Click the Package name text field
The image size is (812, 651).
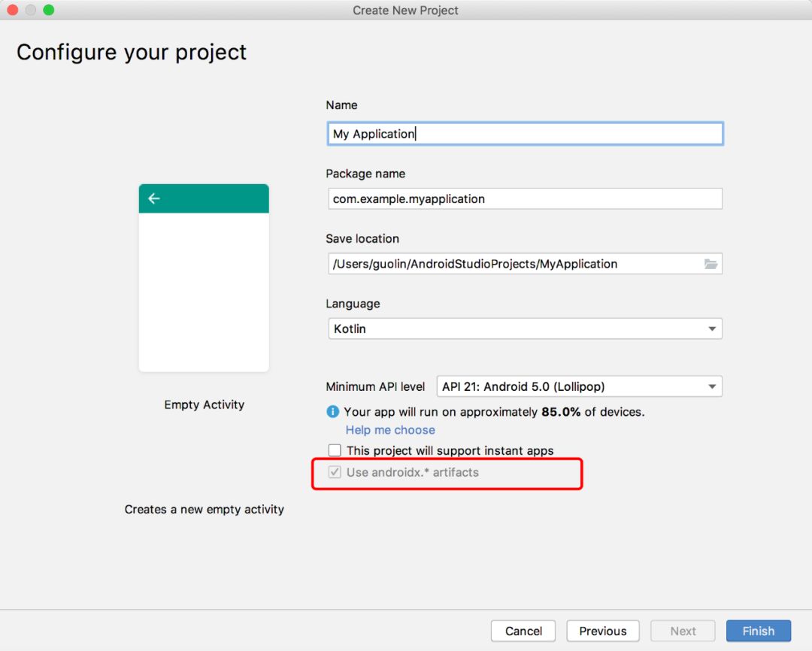pyautogui.click(x=525, y=199)
